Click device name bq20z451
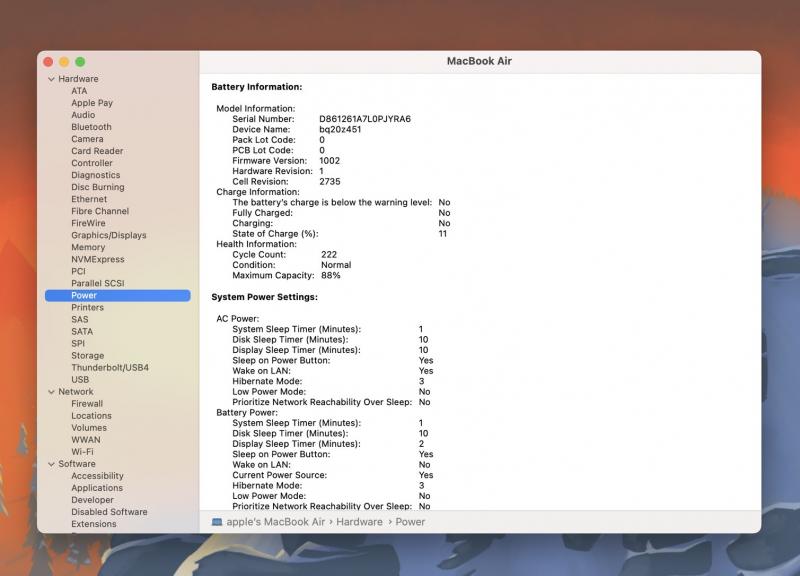The height and width of the screenshot is (576, 800). (340, 130)
